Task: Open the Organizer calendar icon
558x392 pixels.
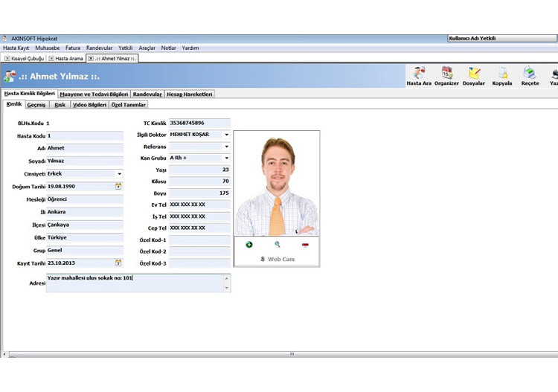Action: 446,76
